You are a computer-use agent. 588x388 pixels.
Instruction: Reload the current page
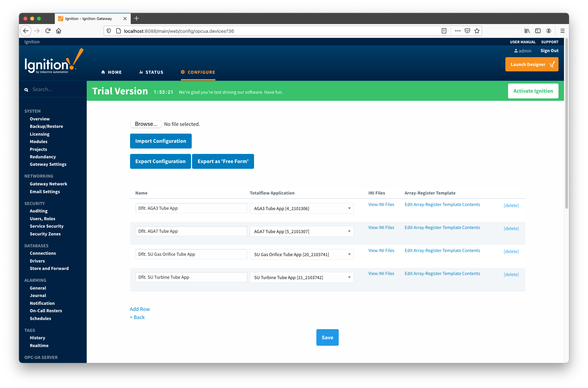pos(48,31)
